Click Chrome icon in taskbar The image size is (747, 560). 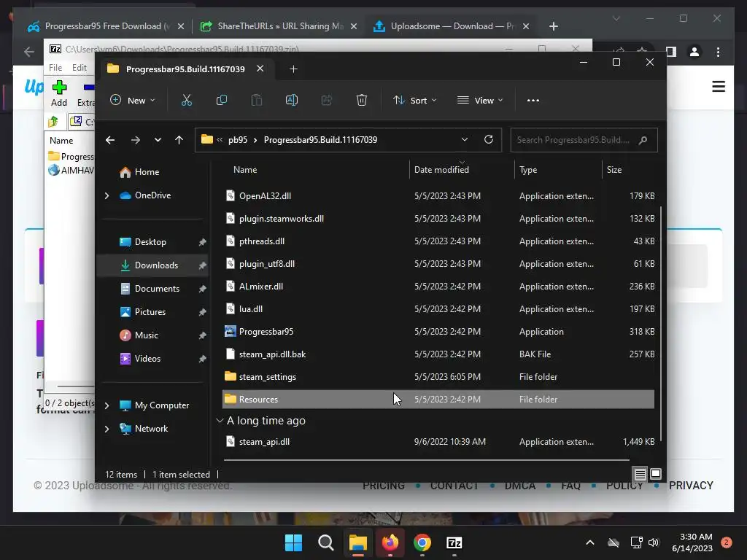[x=422, y=542]
